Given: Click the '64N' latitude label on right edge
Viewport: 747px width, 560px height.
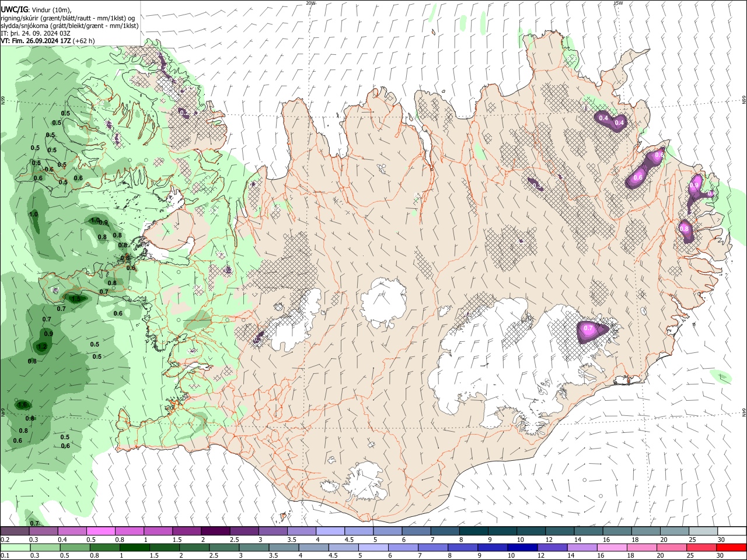Looking at the screenshot, I should point(744,412).
